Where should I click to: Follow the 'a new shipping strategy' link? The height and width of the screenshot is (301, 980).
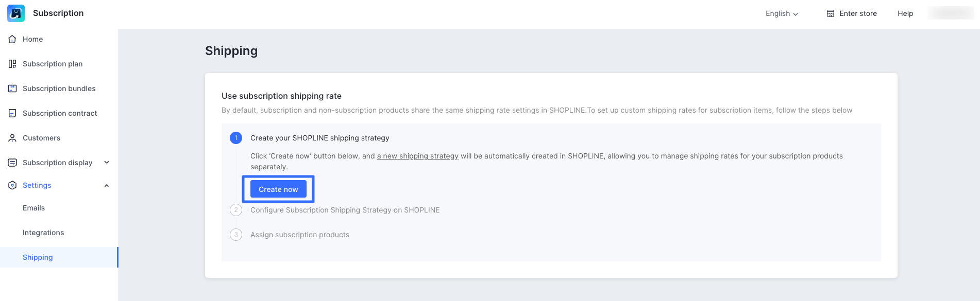[417, 156]
